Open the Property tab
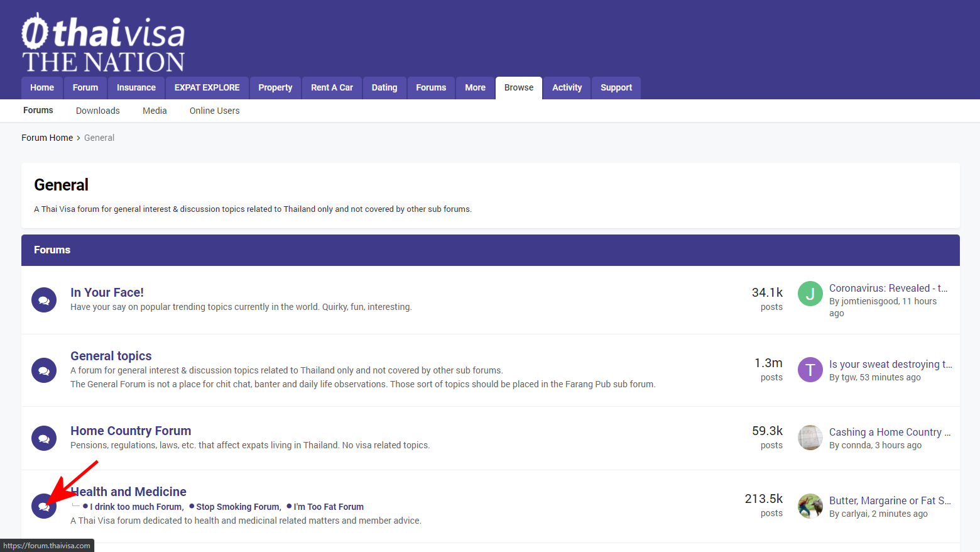This screenshot has height=552, width=980. (275, 88)
